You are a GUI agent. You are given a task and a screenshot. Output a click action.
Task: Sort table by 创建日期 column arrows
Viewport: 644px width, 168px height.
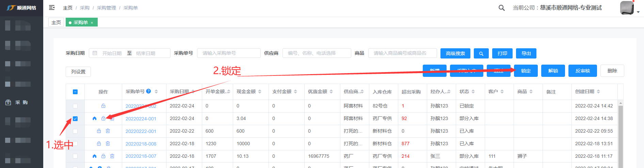(x=598, y=91)
